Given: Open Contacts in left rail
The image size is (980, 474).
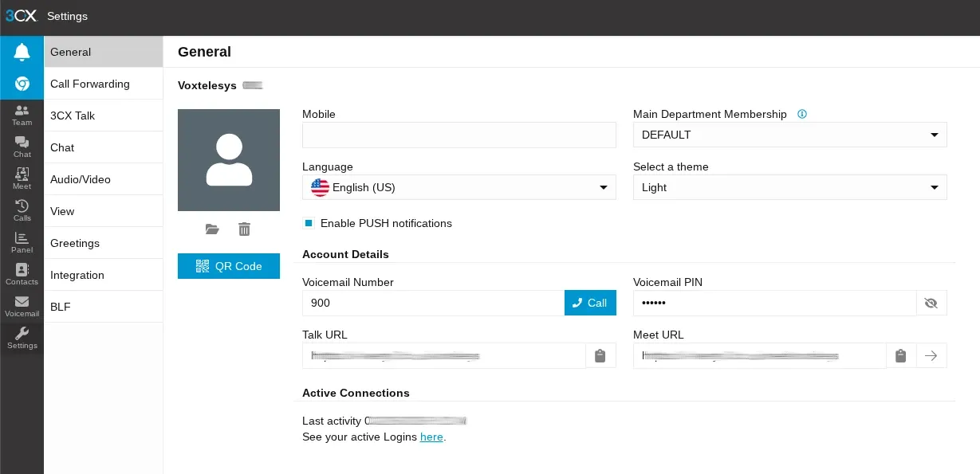Looking at the screenshot, I should click(x=22, y=275).
